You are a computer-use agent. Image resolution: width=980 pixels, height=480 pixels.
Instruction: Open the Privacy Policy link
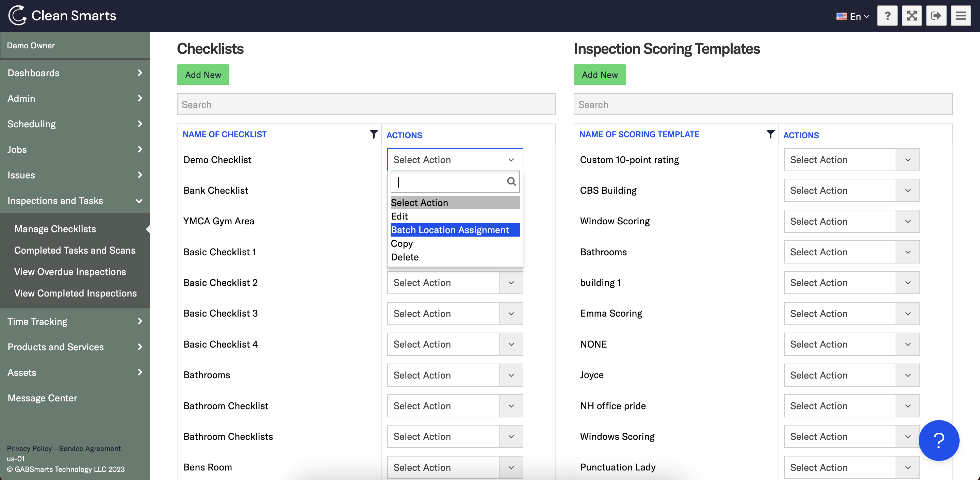pyautogui.click(x=29, y=448)
